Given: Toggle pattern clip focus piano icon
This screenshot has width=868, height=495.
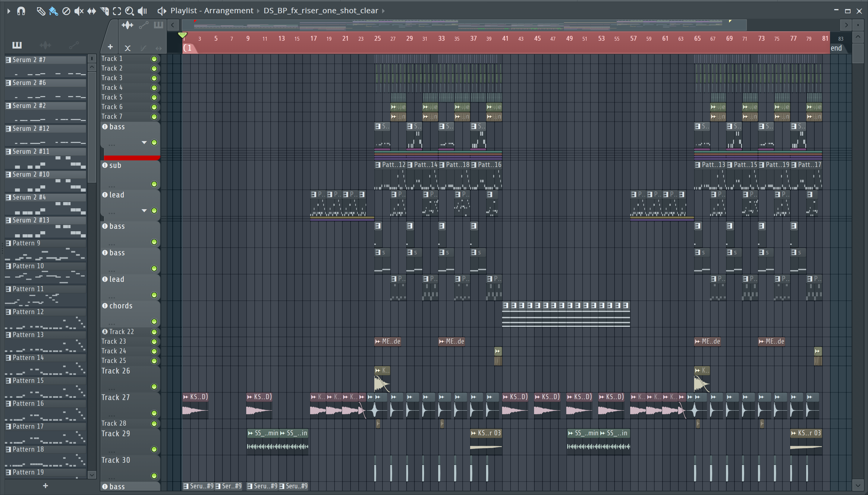Looking at the screenshot, I should 158,25.
